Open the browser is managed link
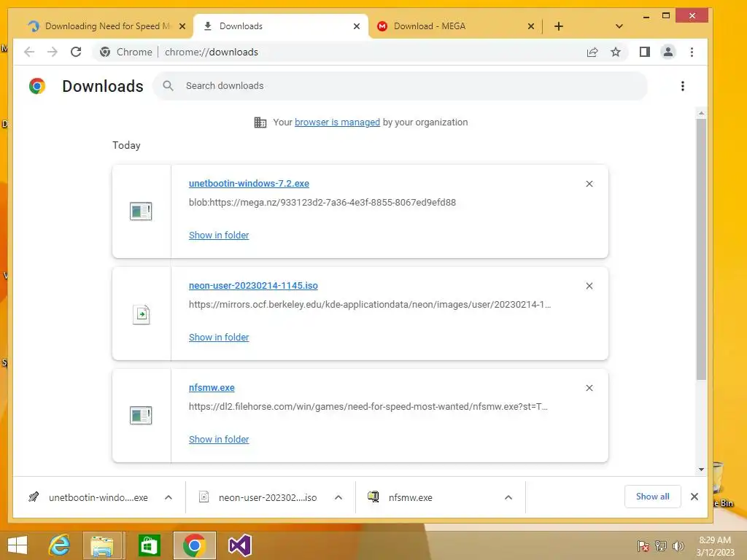 click(x=337, y=122)
